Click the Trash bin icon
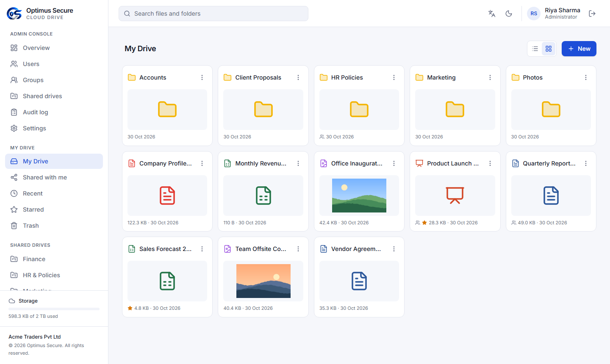 [x=14, y=226]
